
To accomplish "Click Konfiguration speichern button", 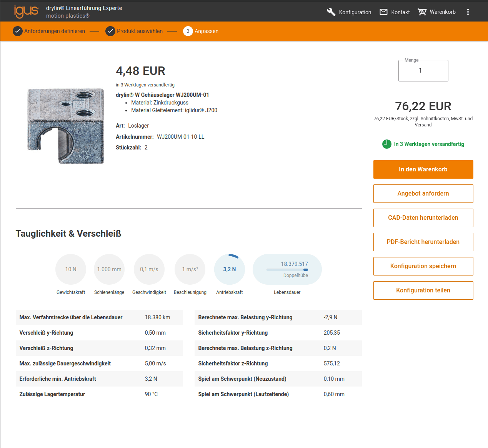I will [423, 266].
